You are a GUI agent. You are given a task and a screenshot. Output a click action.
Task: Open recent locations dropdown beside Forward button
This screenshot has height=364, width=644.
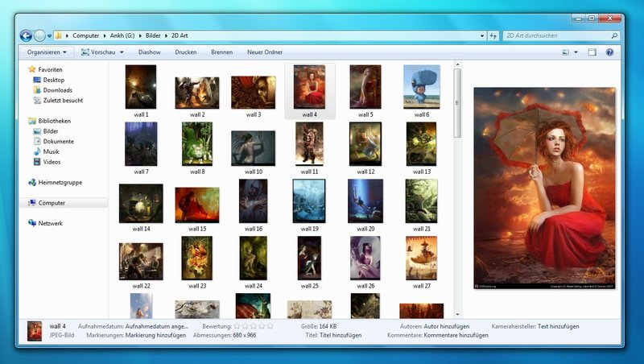click(49, 36)
